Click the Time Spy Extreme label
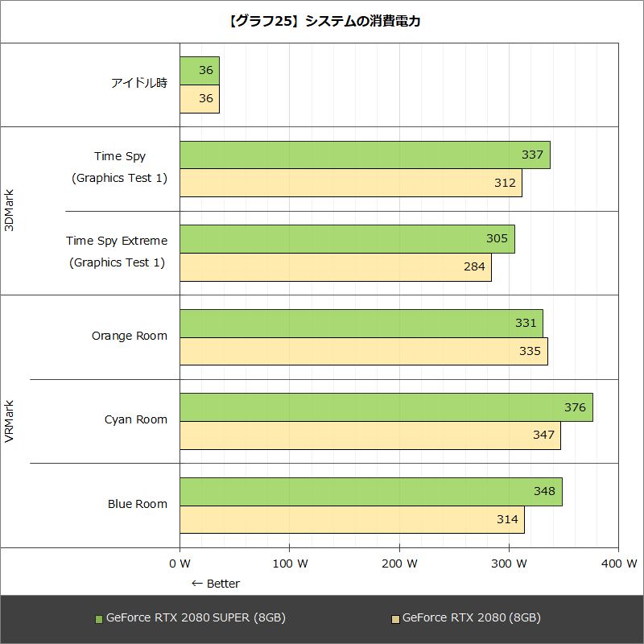Screen dimensions: 644x644 118,240
